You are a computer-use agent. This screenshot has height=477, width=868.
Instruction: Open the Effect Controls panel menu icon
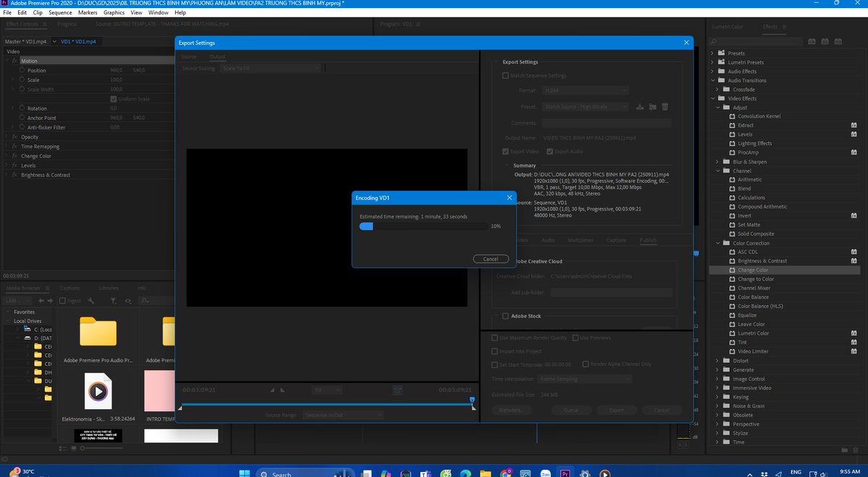pos(44,24)
